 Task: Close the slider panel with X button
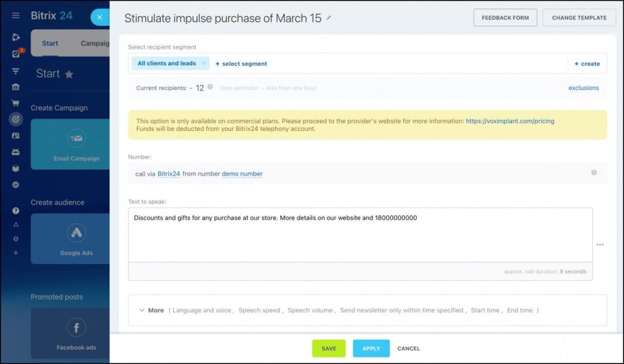[x=99, y=17]
